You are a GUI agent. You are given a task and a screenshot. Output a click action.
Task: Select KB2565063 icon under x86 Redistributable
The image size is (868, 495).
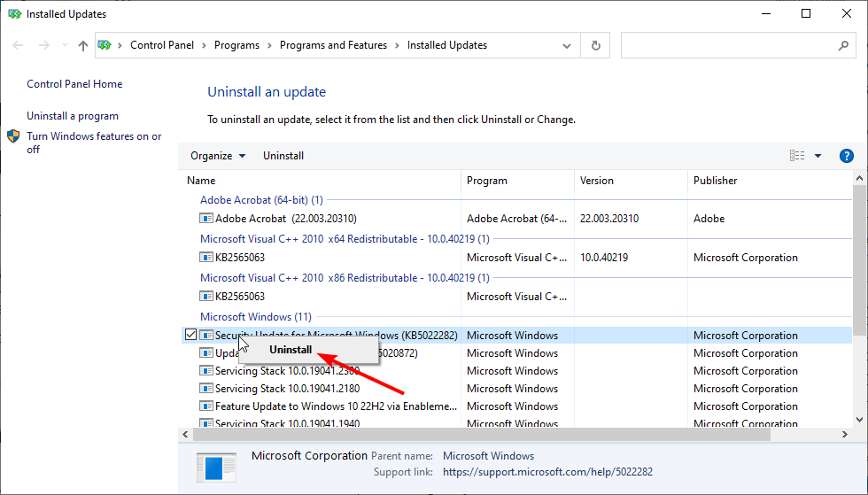[205, 296]
